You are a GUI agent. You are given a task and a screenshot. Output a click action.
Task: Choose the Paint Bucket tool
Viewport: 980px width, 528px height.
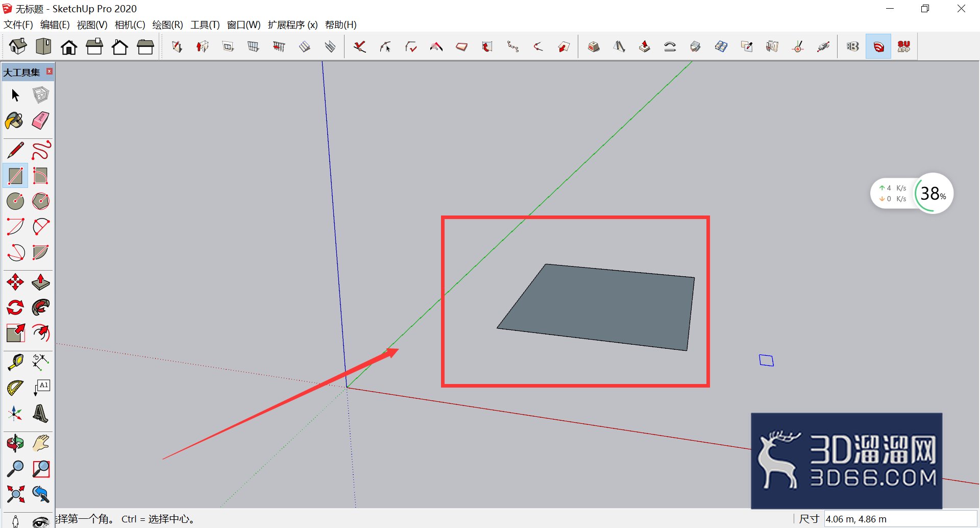click(x=15, y=121)
